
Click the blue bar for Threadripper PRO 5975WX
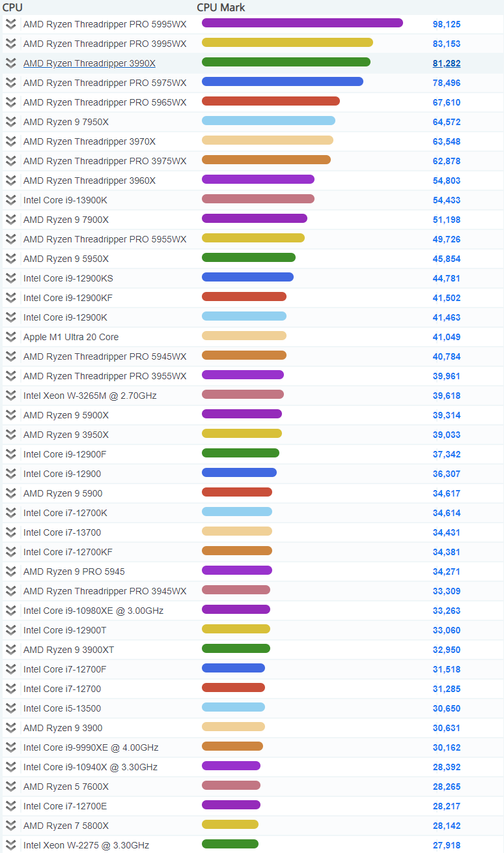pos(283,81)
